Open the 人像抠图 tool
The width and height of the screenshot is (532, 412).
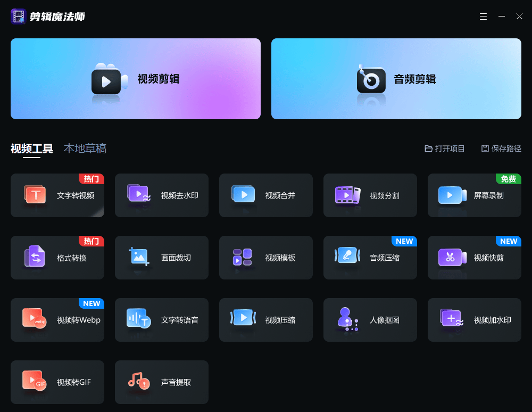click(x=370, y=320)
